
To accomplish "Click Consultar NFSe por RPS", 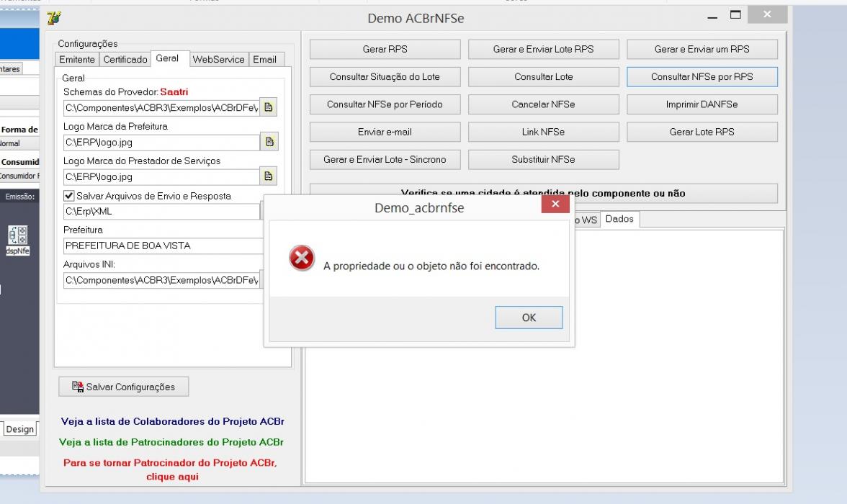I will pyautogui.click(x=702, y=77).
